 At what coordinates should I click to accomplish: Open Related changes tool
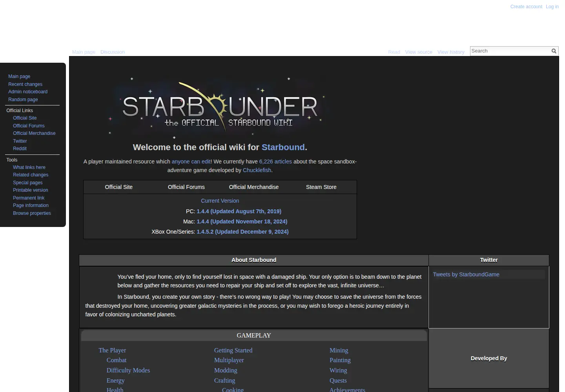[31, 175]
